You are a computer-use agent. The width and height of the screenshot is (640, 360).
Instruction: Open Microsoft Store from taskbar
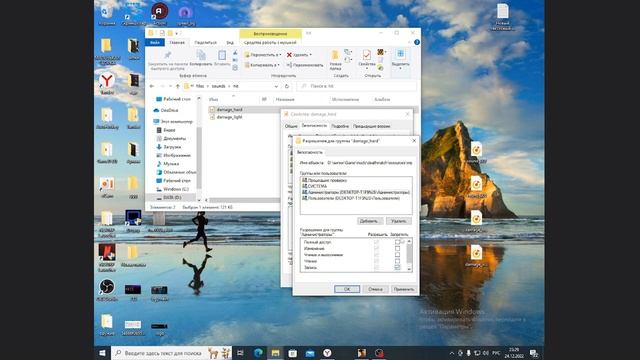293,353
